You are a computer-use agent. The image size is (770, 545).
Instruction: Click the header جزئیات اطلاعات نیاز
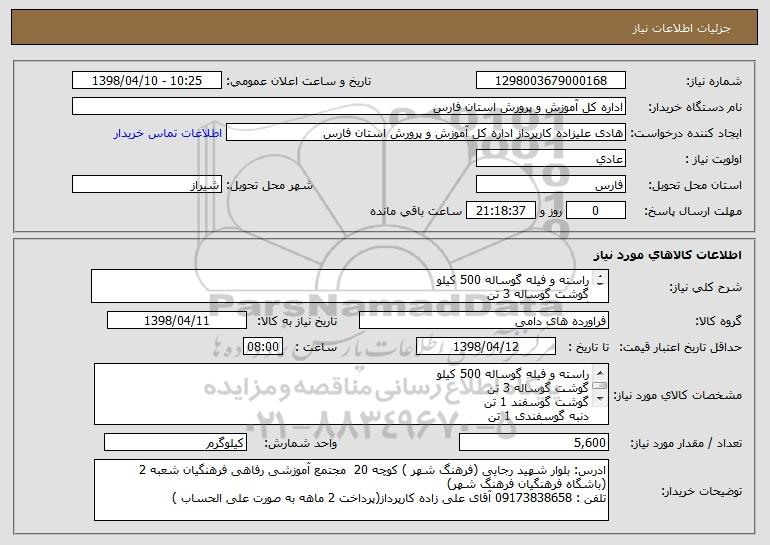pyautogui.click(x=681, y=28)
